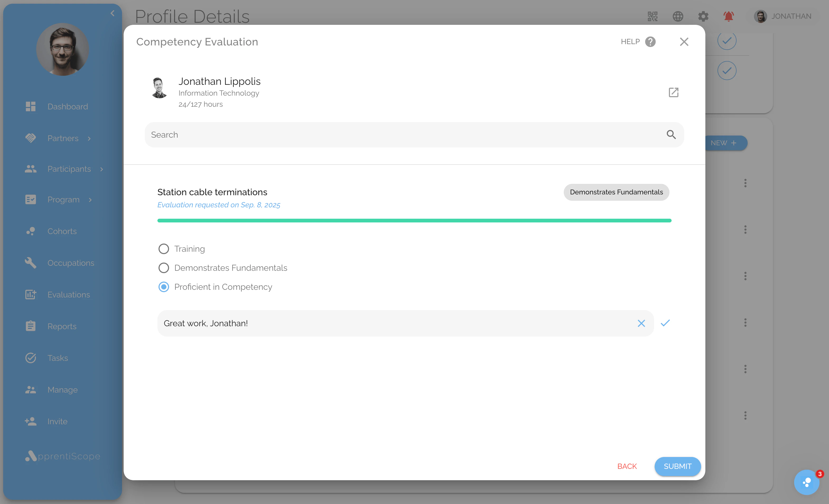829x504 pixels.
Task: Open the language globe icon
Action: click(x=678, y=16)
